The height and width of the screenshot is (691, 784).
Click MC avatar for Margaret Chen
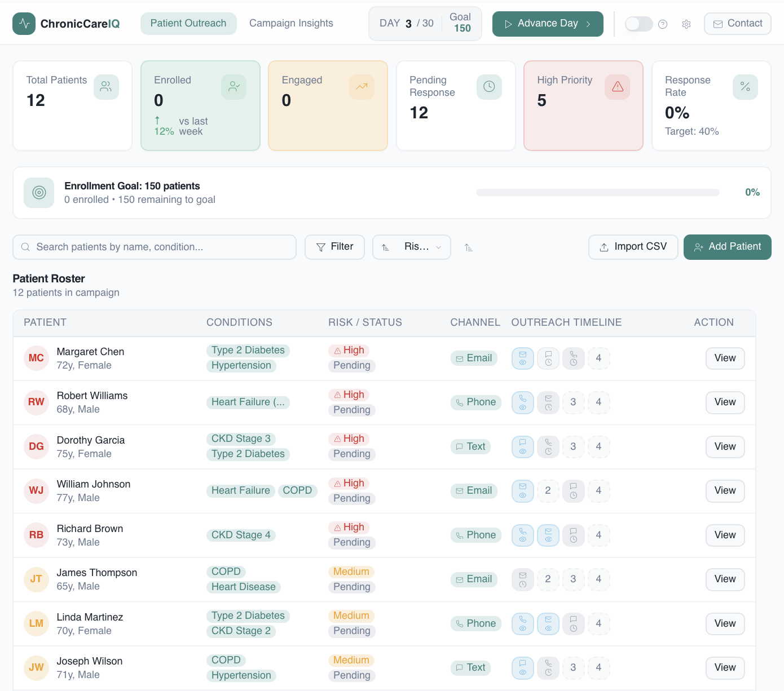pyautogui.click(x=36, y=358)
